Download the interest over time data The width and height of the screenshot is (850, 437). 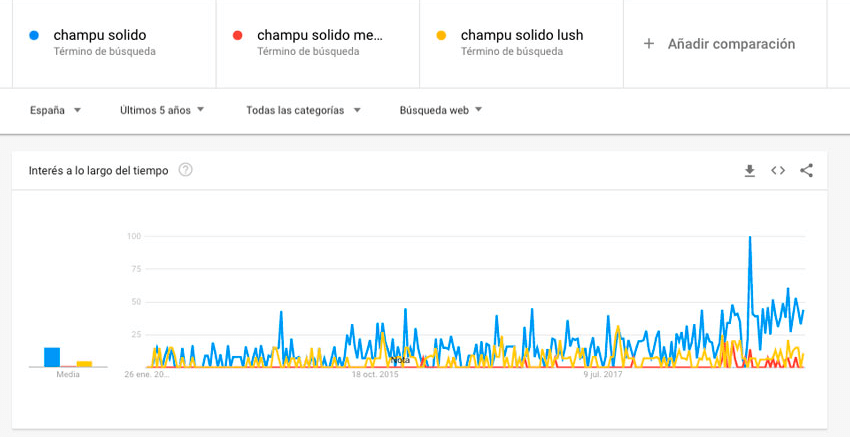(x=749, y=171)
